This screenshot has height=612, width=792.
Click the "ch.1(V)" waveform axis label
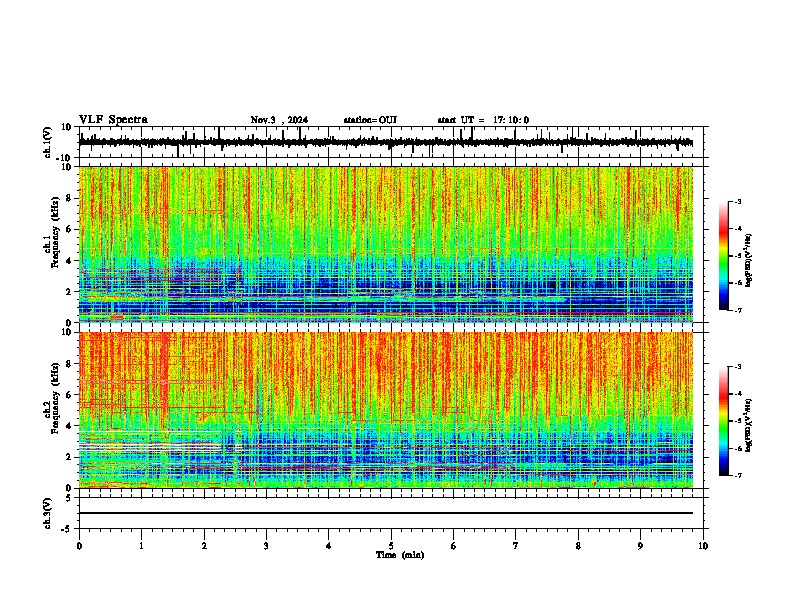click(x=48, y=142)
